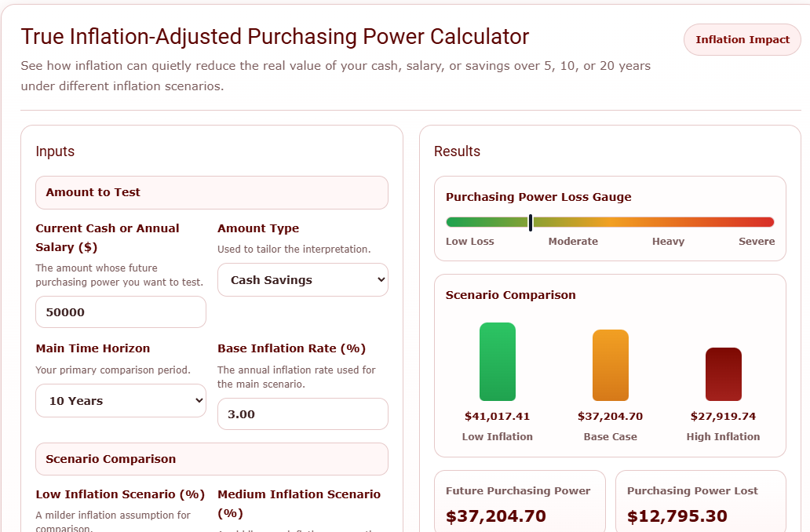This screenshot has width=810, height=532.
Task: Click the Amount to Test section header
Action: pyautogui.click(x=212, y=193)
